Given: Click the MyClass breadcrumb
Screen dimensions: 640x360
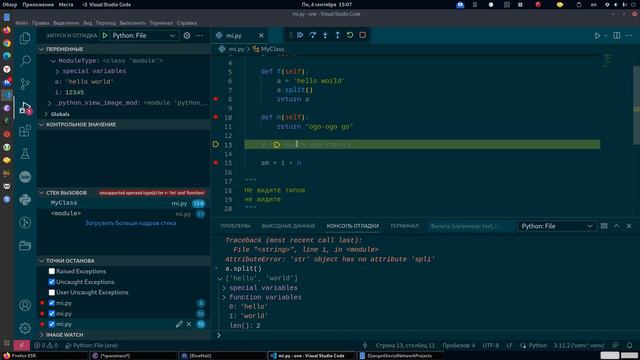Looking at the screenshot, I should pyautogui.click(x=273, y=49).
